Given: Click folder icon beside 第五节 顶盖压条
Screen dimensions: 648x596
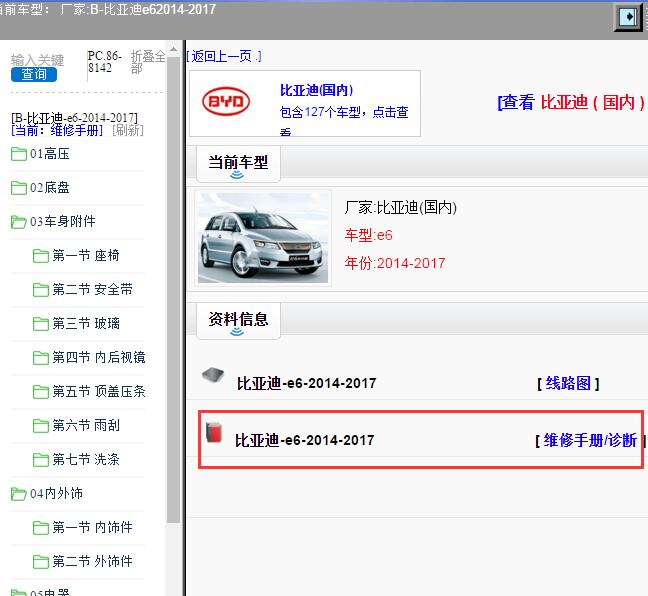Looking at the screenshot, I should (x=40, y=391).
